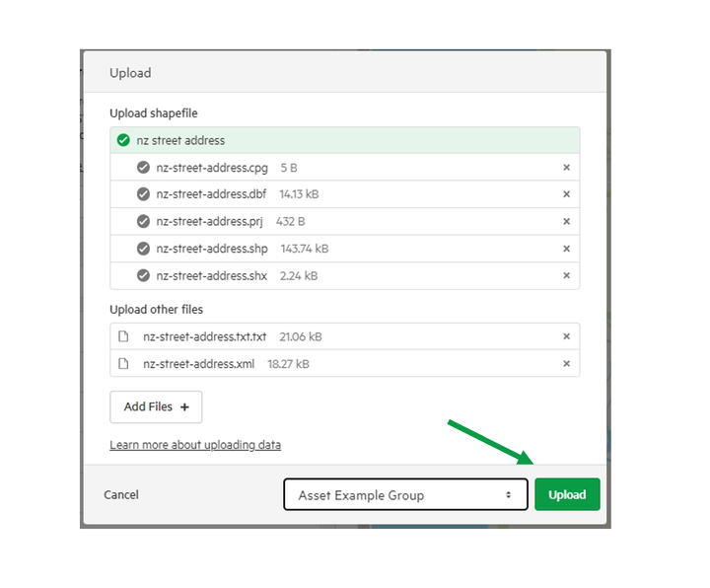
Task: Click document icon for nz-street-address.txt.txt
Action: (123, 336)
